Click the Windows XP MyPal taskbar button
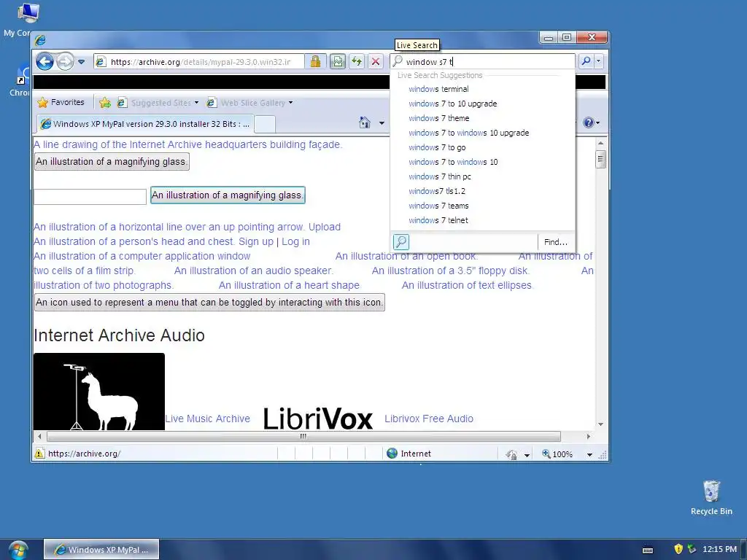 pyautogui.click(x=101, y=550)
